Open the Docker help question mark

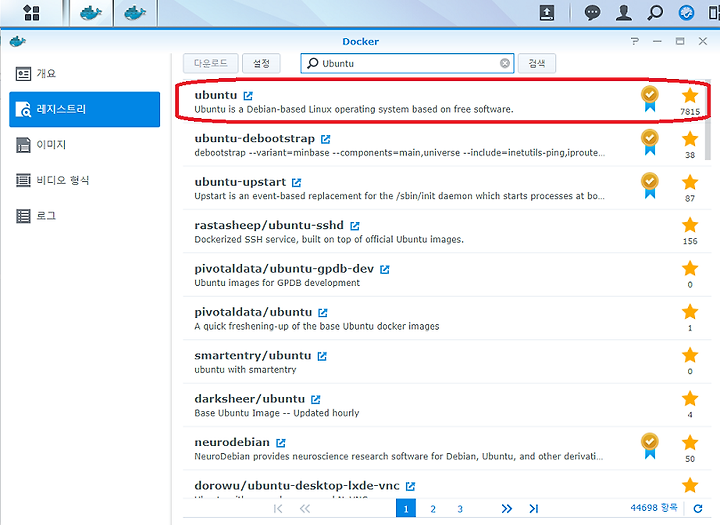click(x=635, y=41)
